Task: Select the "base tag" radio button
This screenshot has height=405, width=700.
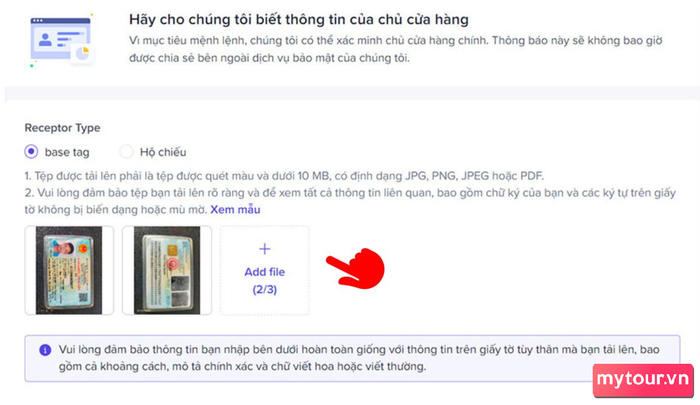Action: [31, 152]
